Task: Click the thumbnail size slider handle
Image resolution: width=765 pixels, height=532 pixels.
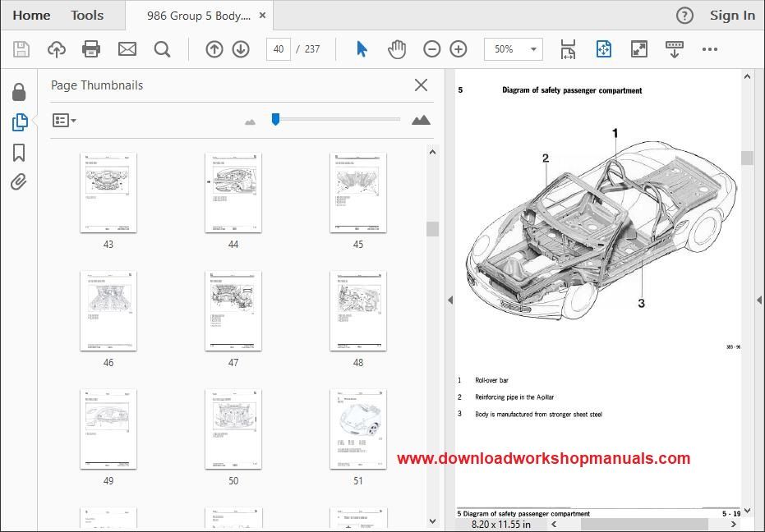Action: pyautogui.click(x=275, y=120)
